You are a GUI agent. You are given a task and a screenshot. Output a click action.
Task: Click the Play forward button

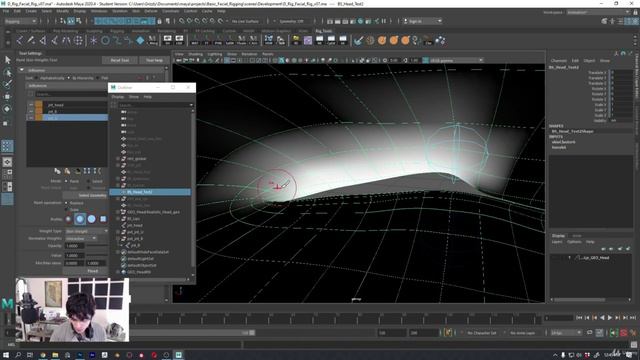pos(610,318)
